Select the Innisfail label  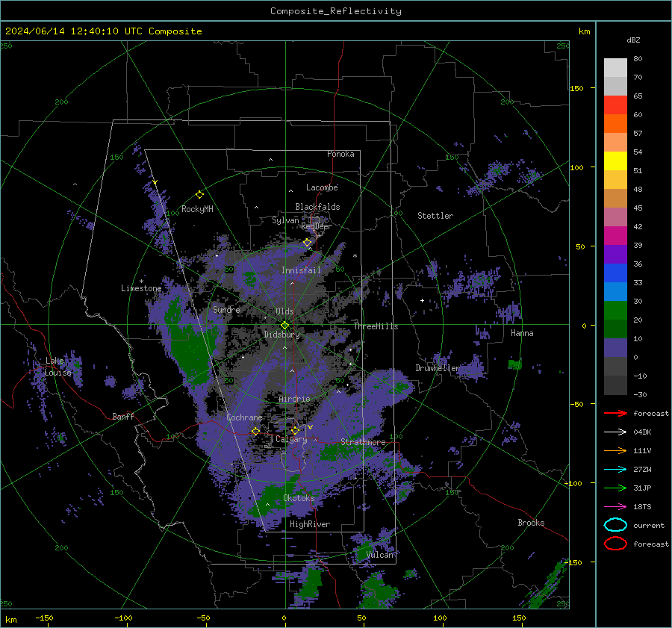(x=301, y=270)
